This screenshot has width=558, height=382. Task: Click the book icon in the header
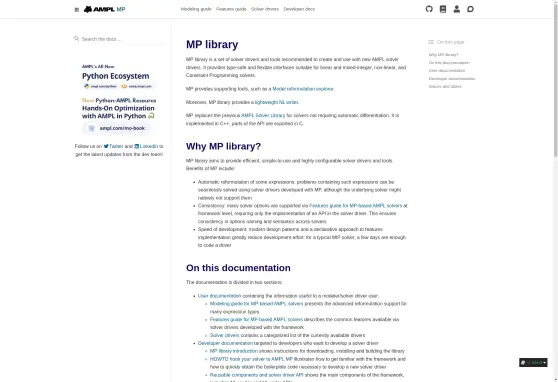(x=443, y=9)
